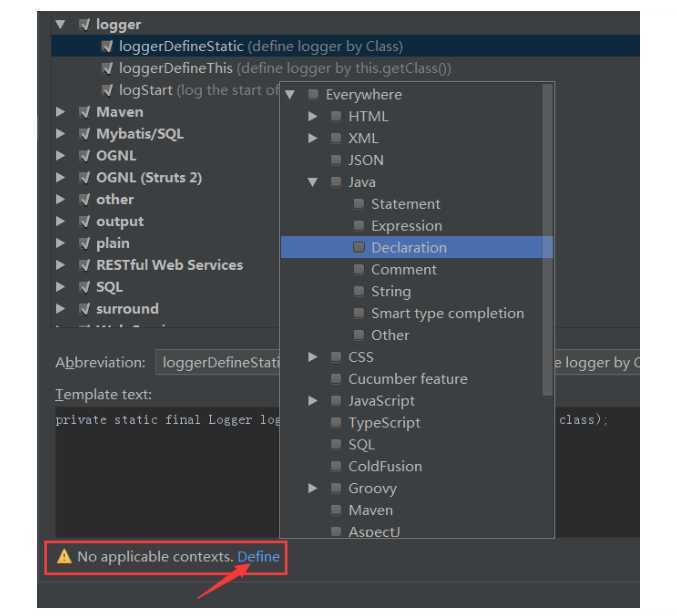Tick the JSON context checkbox
The image size is (677, 616).
(x=335, y=160)
